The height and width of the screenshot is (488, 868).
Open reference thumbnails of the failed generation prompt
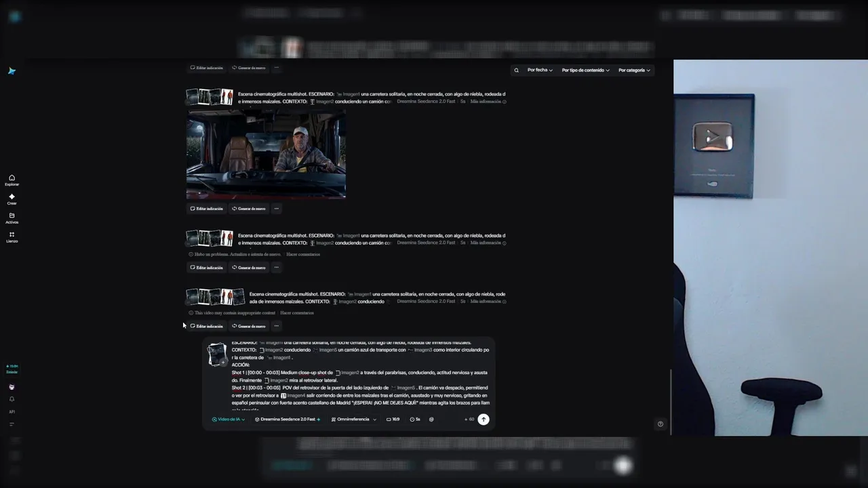click(210, 239)
